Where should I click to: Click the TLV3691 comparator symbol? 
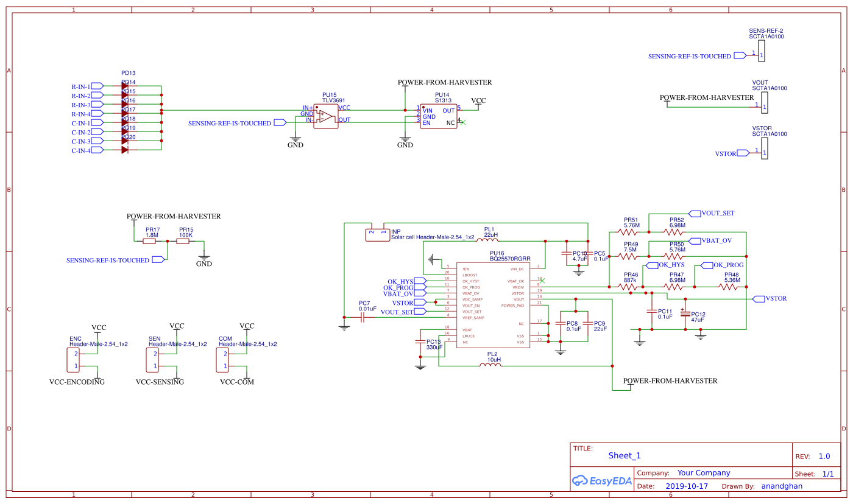click(x=326, y=116)
